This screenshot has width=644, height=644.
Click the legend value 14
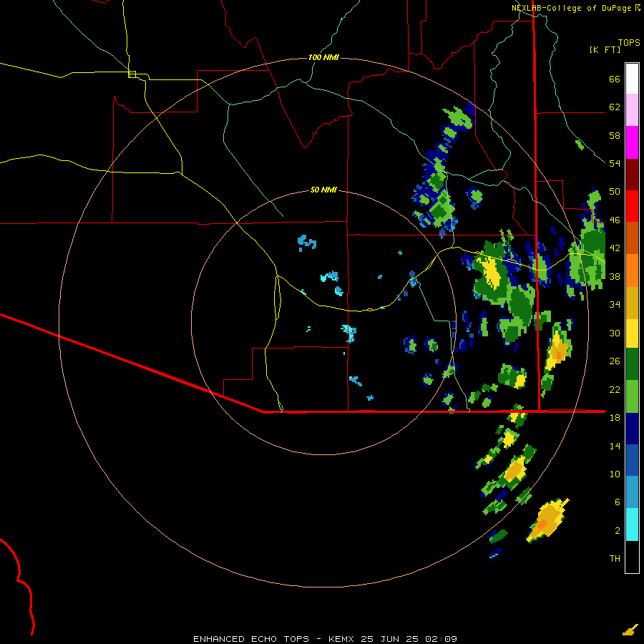615,446
